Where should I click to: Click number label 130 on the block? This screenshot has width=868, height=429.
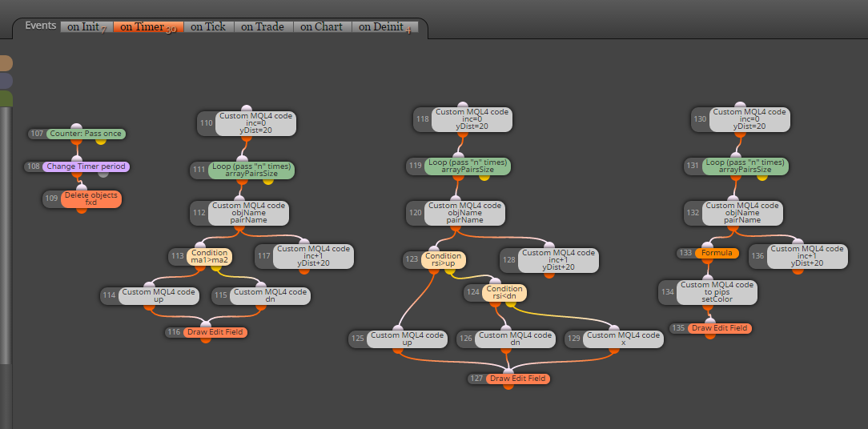click(x=701, y=119)
